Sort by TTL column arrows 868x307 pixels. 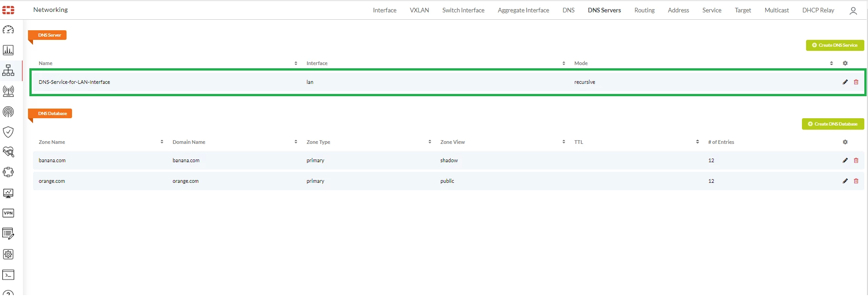point(697,142)
